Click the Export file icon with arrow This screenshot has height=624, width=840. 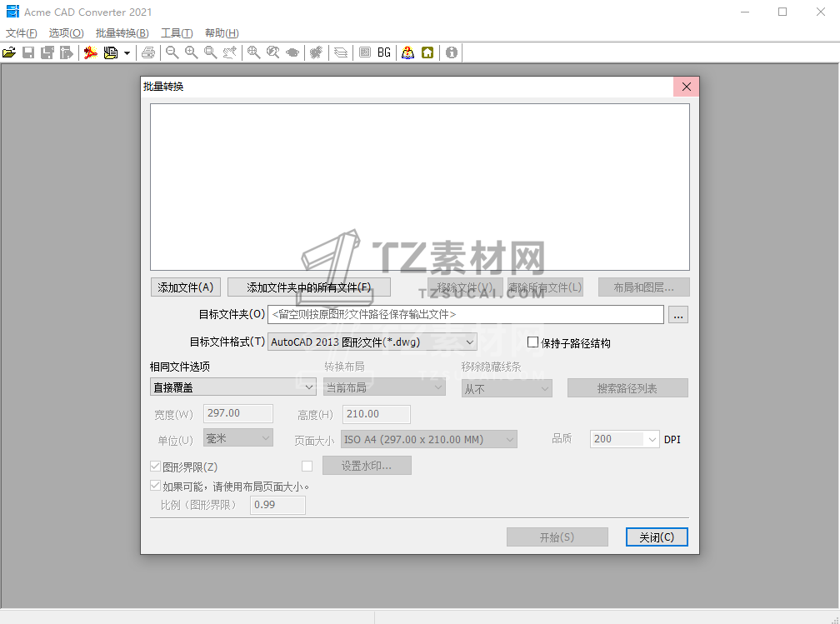tap(67, 52)
